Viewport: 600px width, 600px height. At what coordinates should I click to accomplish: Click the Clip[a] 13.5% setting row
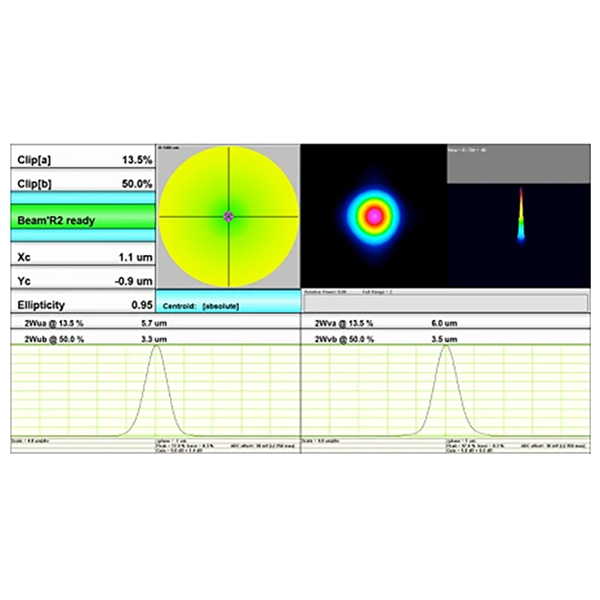(x=84, y=160)
